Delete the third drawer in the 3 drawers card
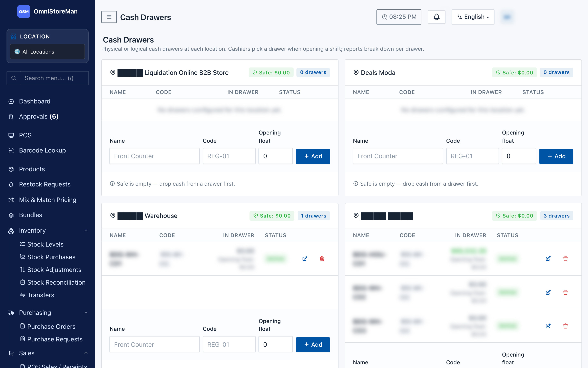Image resolution: width=588 pixels, height=368 pixels. [565, 326]
